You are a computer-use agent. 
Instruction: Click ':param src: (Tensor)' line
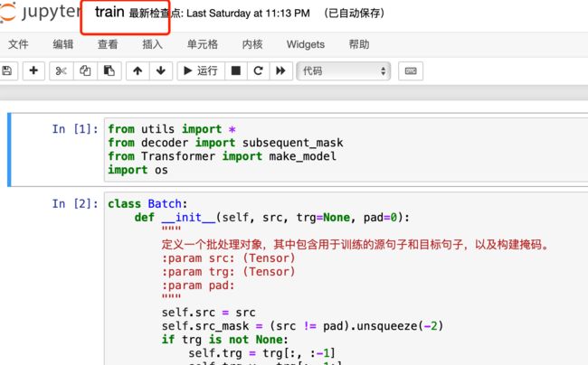[x=228, y=257]
